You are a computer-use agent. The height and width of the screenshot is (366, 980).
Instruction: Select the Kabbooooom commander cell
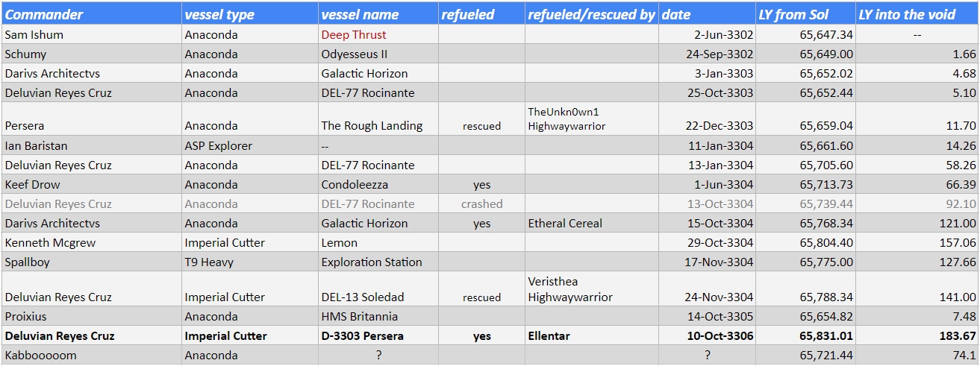click(92, 355)
